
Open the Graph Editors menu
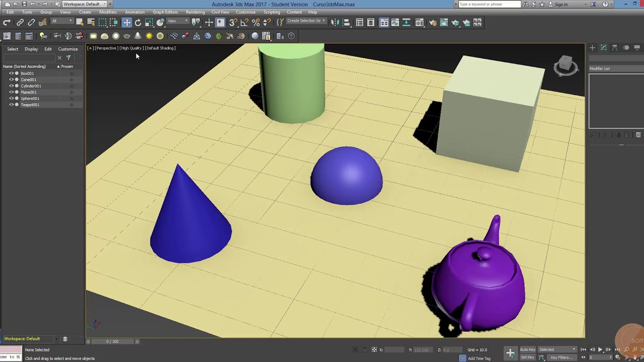click(x=165, y=12)
